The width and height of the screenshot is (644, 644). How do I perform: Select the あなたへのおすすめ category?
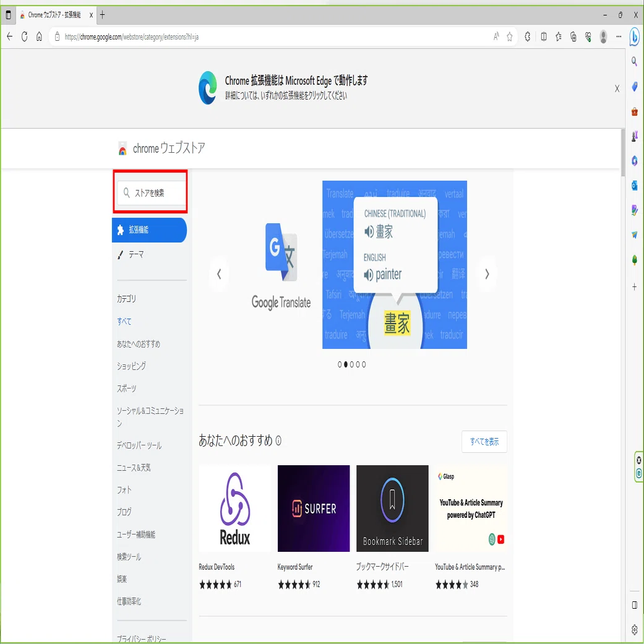coord(139,344)
